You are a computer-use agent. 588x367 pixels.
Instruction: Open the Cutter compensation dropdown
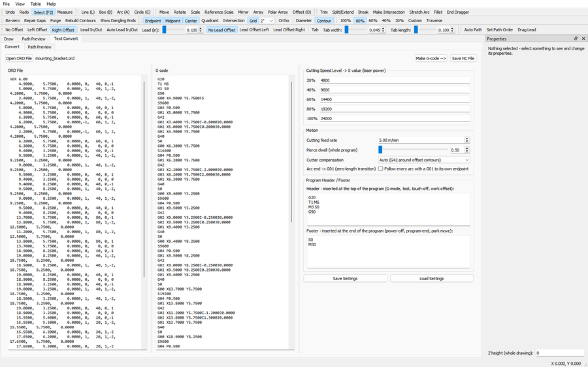[x=424, y=160]
